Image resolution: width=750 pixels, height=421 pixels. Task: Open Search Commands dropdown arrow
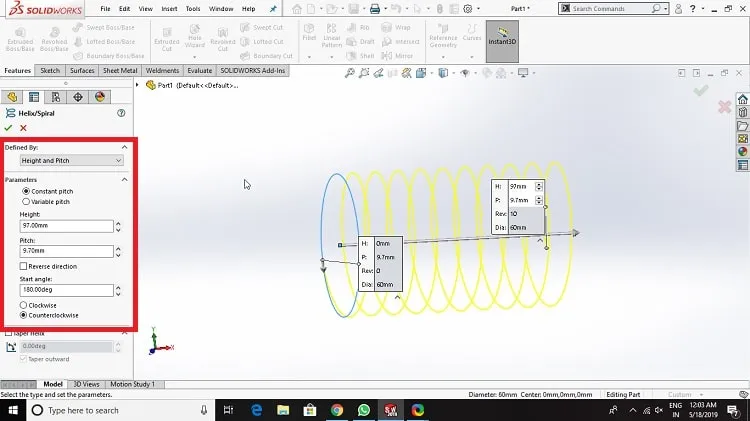[665, 9]
